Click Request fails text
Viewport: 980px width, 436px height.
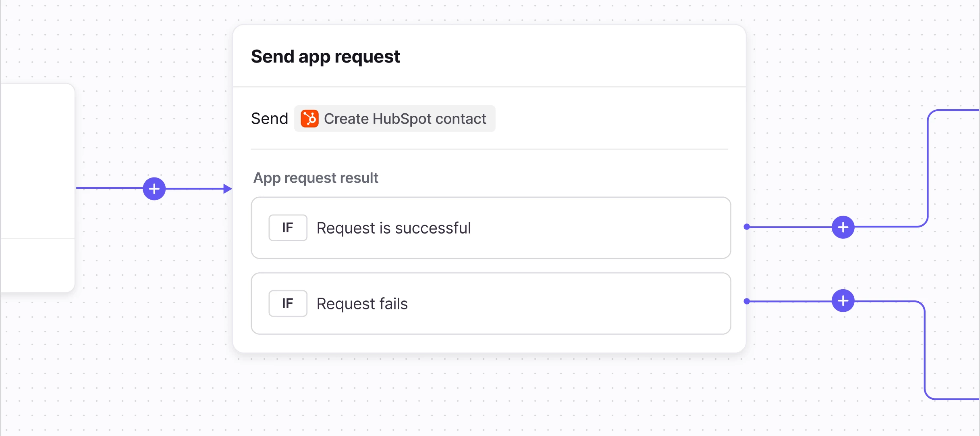pyautogui.click(x=362, y=304)
